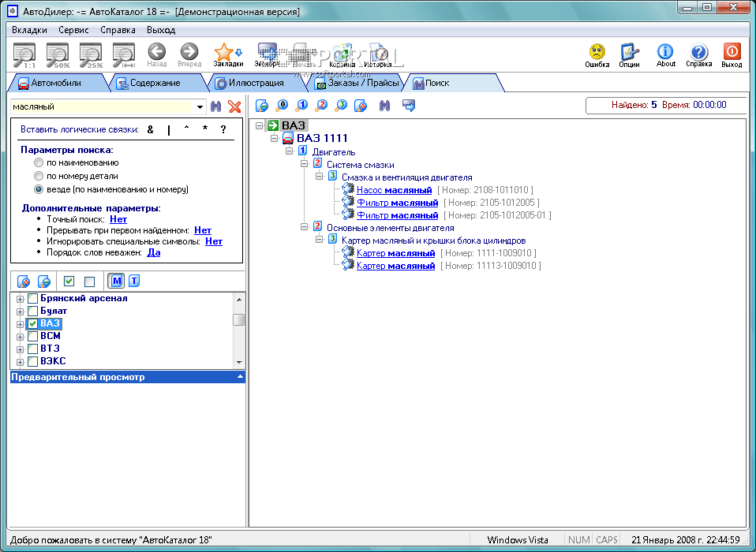The width and height of the screenshot is (756, 552).
Task: Toggle the M mode button
Action: click(x=117, y=280)
